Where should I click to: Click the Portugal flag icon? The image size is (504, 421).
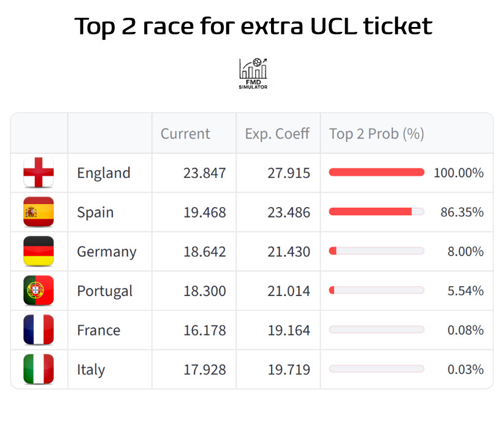(39, 290)
